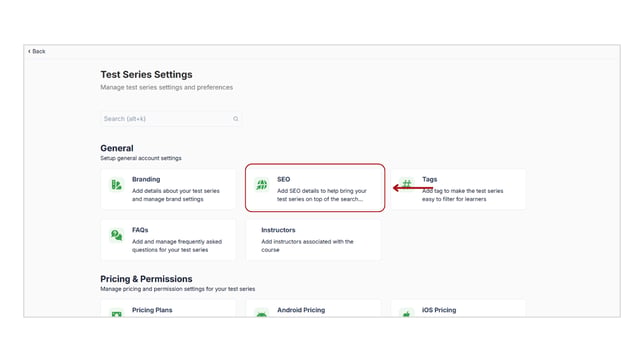
Task: Click the Android Pricing robot icon
Action: click(x=262, y=314)
